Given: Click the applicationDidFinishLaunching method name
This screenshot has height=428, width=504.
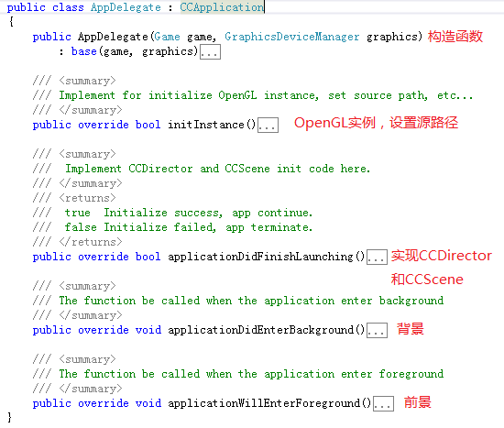Looking at the screenshot, I should (260, 257).
